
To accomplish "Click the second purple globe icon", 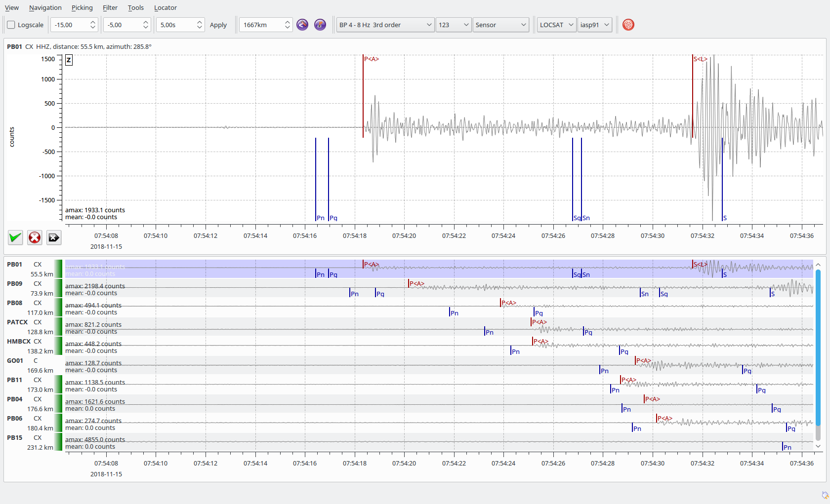I will pyautogui.click(x=320, y=25).
